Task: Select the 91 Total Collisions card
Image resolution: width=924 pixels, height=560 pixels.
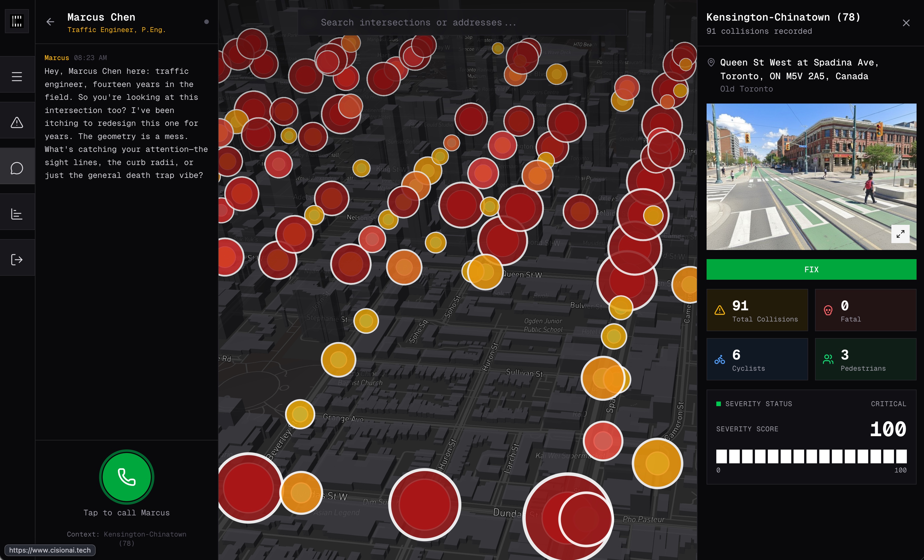Action: tap(757, 310)
